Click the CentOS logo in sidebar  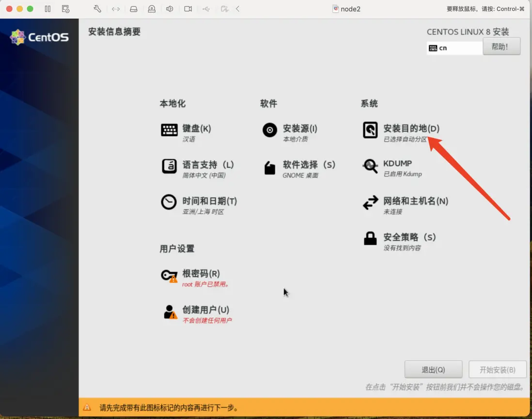click(x=39, y=37)
